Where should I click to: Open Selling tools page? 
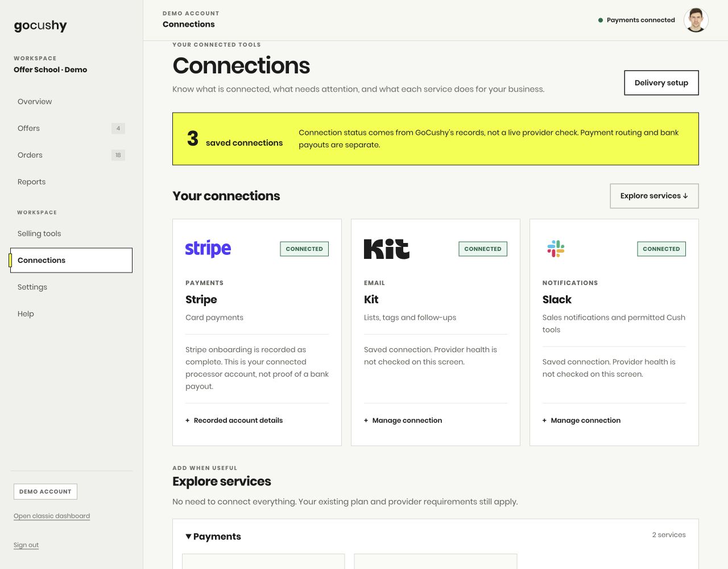point(71,233)
